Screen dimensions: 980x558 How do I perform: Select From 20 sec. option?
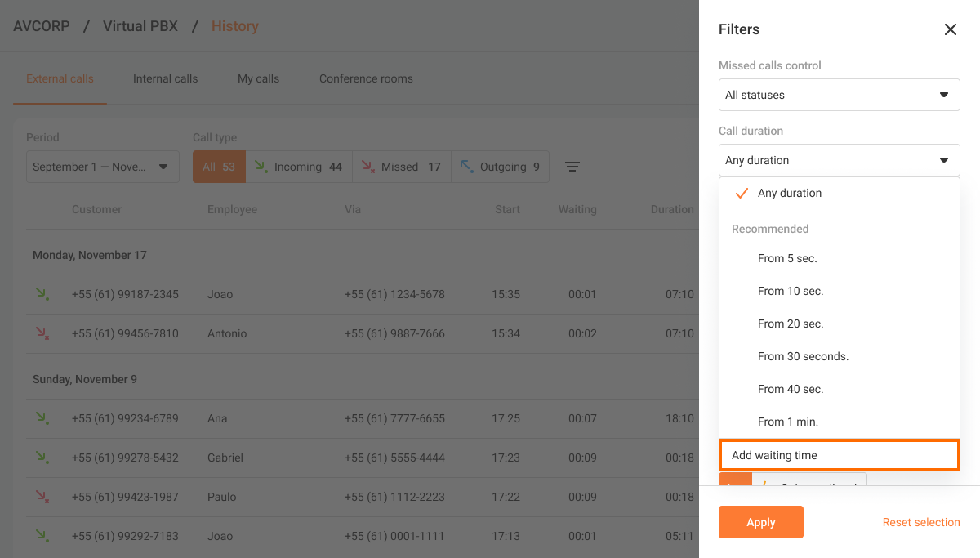840,324
